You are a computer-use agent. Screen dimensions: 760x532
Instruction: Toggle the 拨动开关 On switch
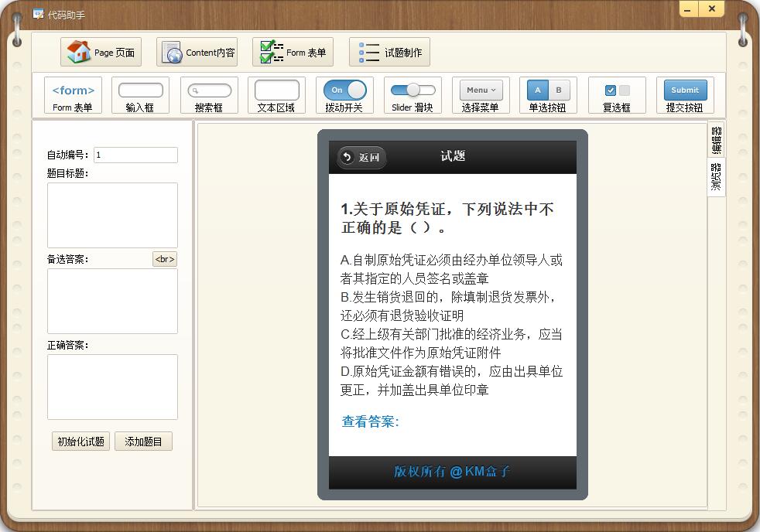pyautogui.click(x=345, y=90)
